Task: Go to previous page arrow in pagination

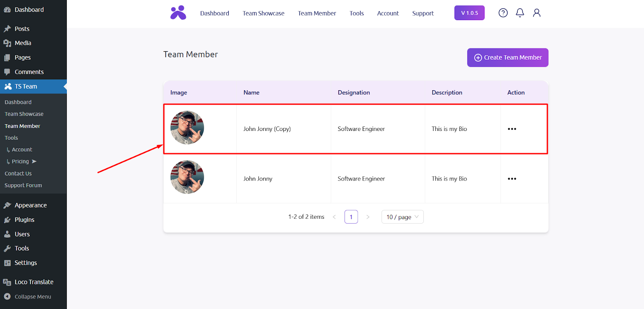Action: [x=334, y=217]
